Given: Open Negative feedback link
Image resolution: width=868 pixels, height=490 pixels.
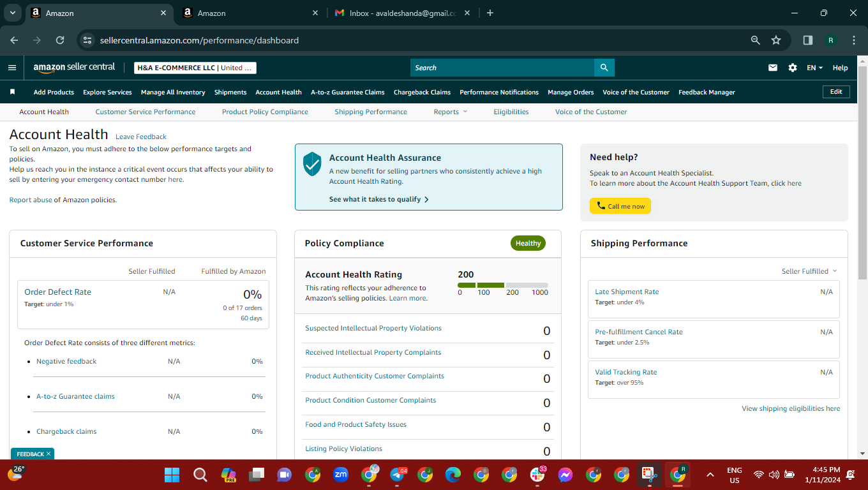Looking at the screenshot, I should [66, 361].
